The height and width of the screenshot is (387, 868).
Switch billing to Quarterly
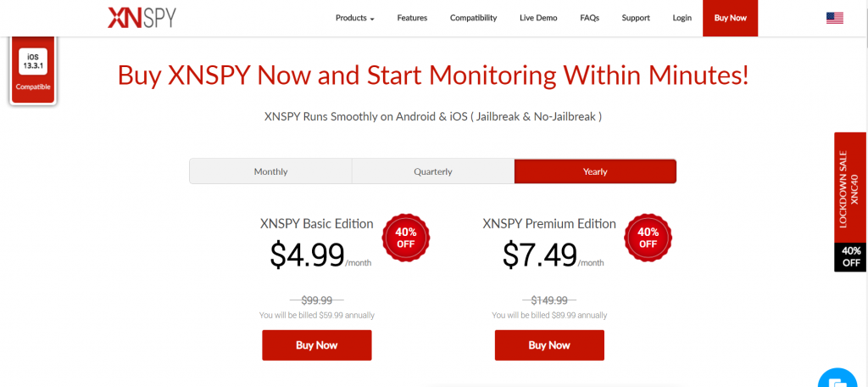(433, 171)
